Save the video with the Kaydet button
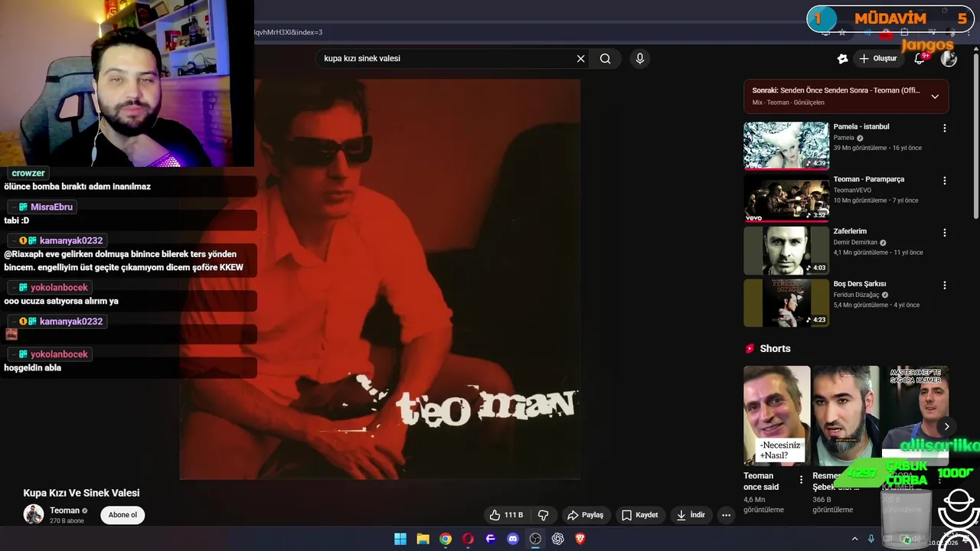Screen dimensions: 980x551 click(x=639, y=515)
